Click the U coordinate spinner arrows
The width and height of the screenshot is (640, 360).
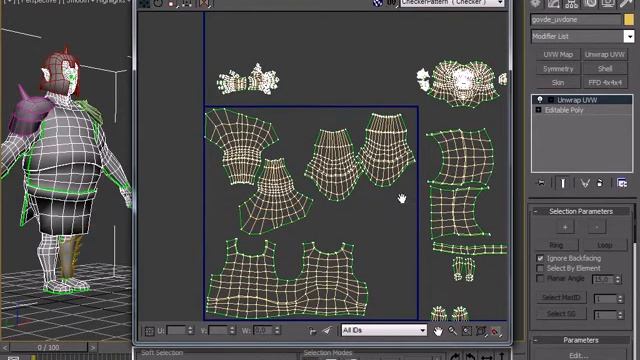tap(190, 331)
